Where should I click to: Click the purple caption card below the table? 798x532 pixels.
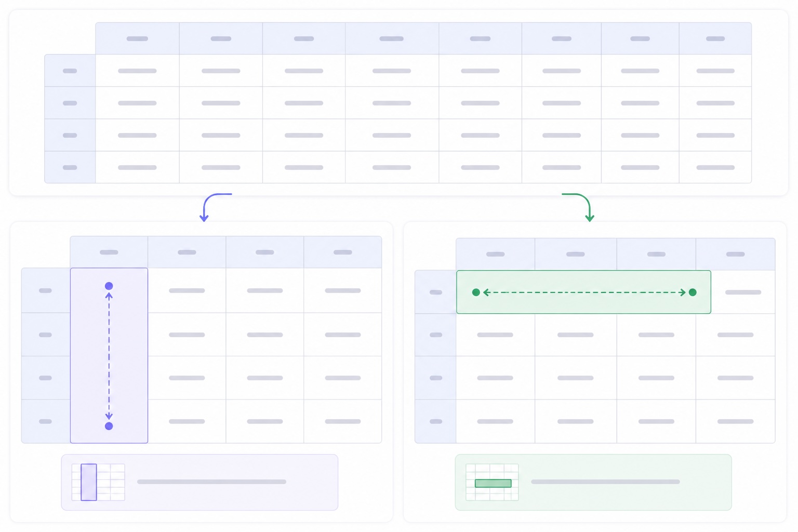click(x=199, y=482)
